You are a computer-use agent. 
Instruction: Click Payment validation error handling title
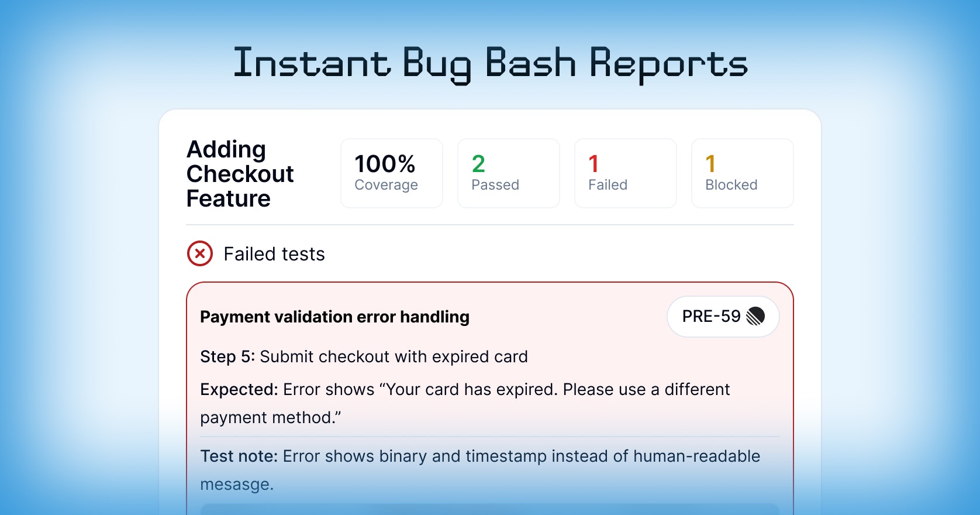pos(334,317)
